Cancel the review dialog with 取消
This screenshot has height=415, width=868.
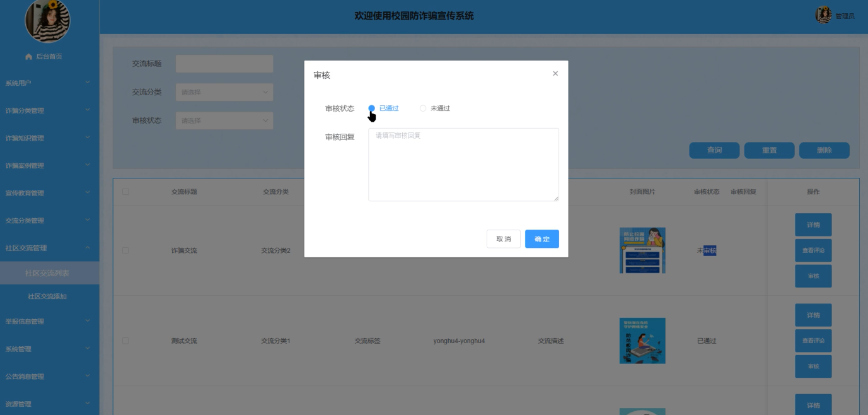click(504, 239)
